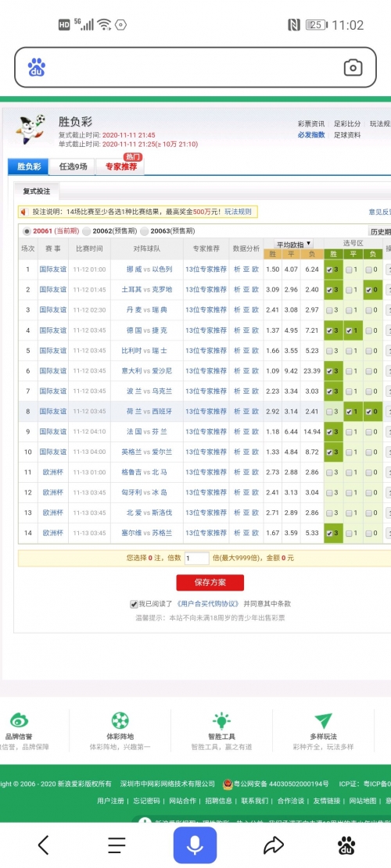Open the camera search icon

[x=353, y=67]
